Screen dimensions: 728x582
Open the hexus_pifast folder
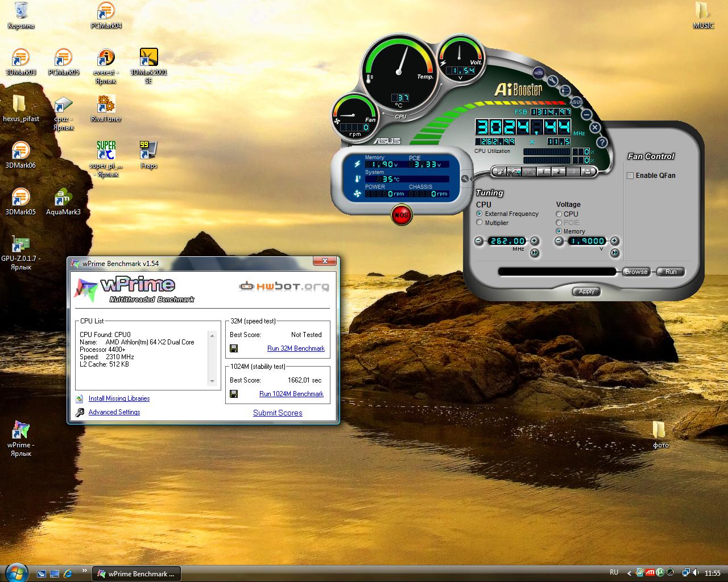(x=20, y=109)
